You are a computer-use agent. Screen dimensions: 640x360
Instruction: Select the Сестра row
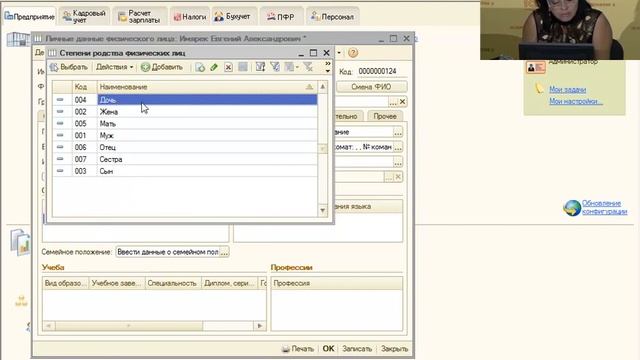(185, 159)
